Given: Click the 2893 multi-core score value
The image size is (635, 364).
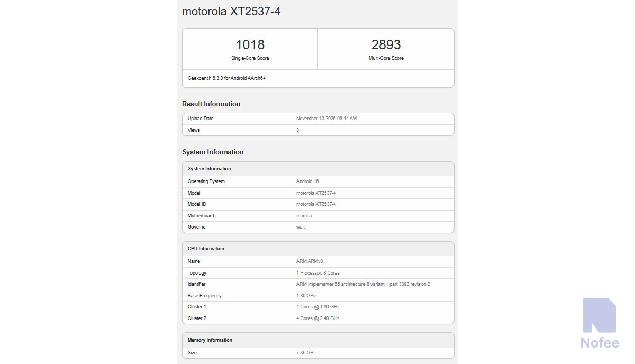Looking at the screenshot, I should pos(386,44).
